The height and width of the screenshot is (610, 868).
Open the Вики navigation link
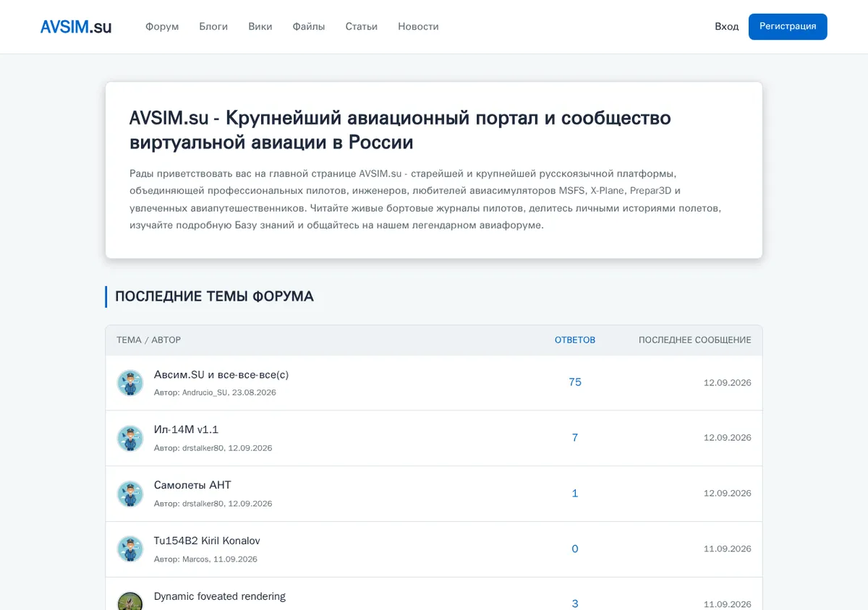(260, 27)
